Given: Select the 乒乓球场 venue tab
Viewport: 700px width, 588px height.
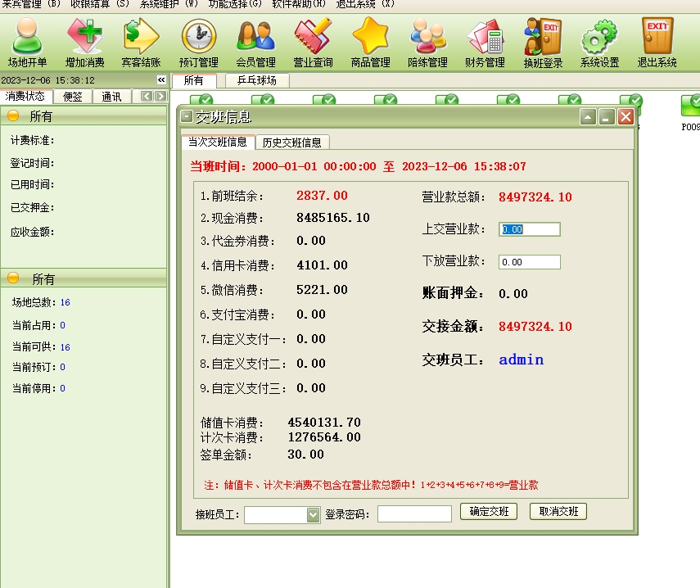Looking at the screenshot, I should tap(257, 80).
